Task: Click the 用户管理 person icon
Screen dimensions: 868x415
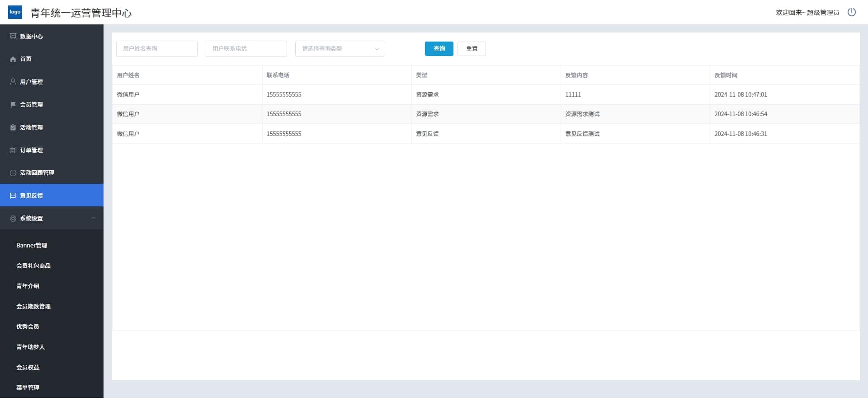Action: point(13,82)
